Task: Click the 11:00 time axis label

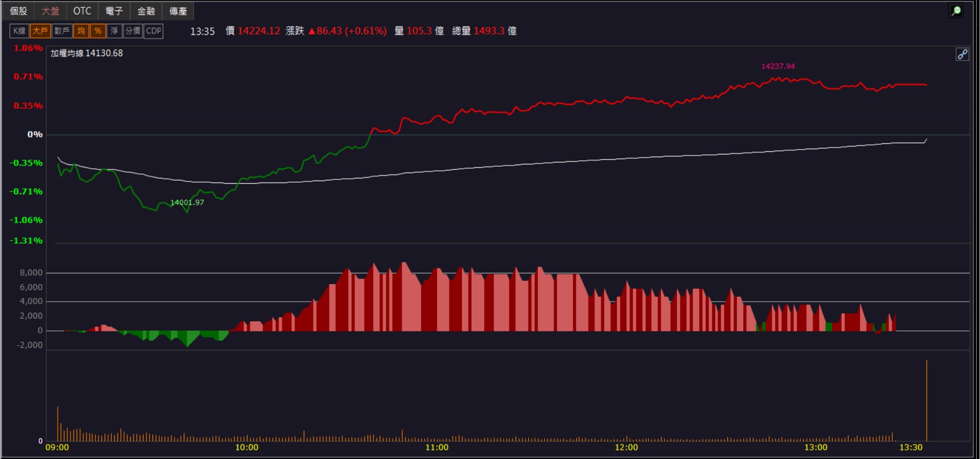Action: (x=437, y=447)
